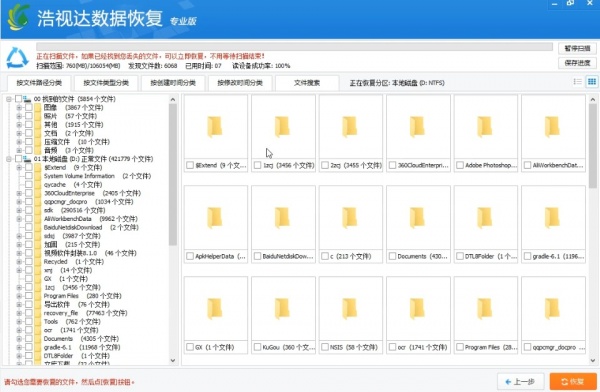Check the 00 找到的文件 root checkbox
Image resolution: width=600 pixels, height=392 pixels.
(18, 99)
